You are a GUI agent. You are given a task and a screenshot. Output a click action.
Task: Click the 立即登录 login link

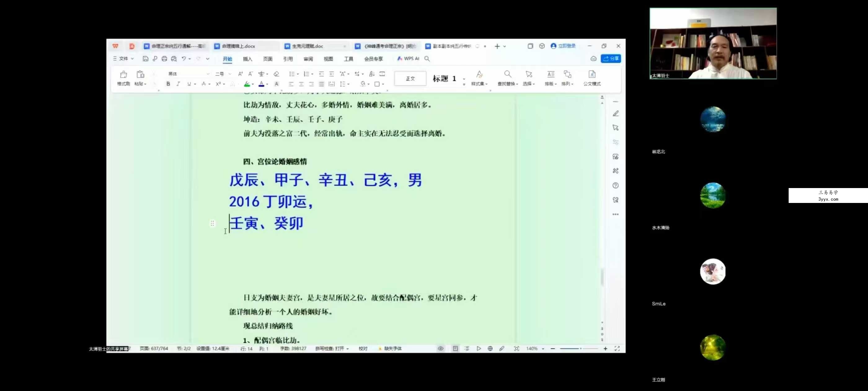point(563,46)
